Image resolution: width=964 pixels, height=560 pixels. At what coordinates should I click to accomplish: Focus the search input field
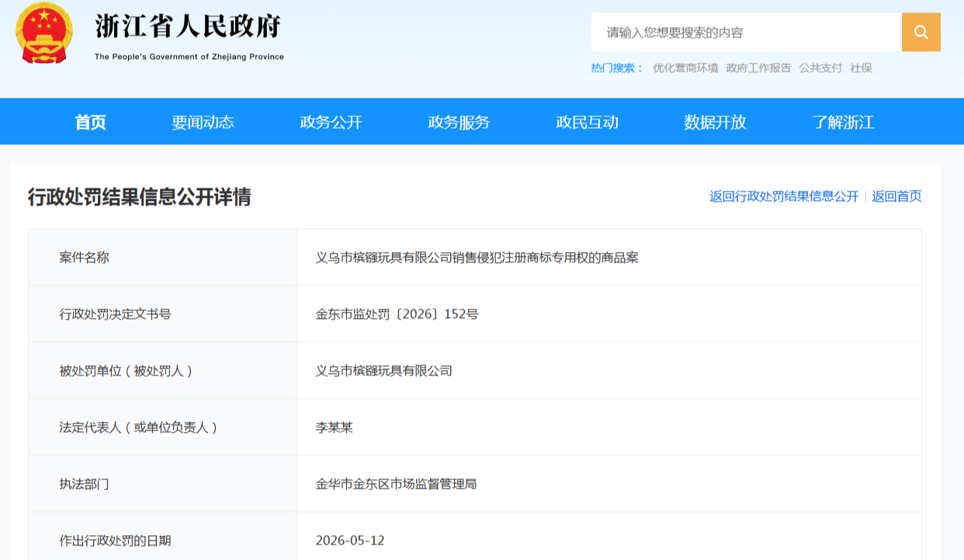pyautogui.click(x=746, y=33)
